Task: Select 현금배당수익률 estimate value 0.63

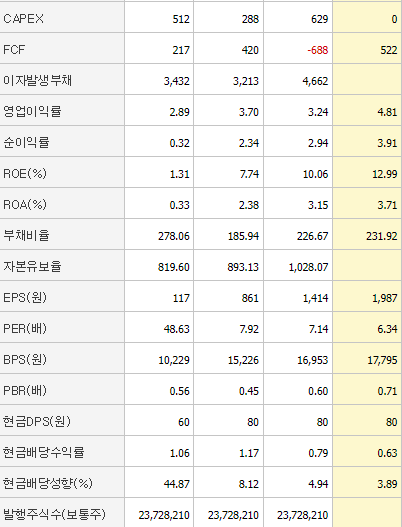Action: point(387,453)
